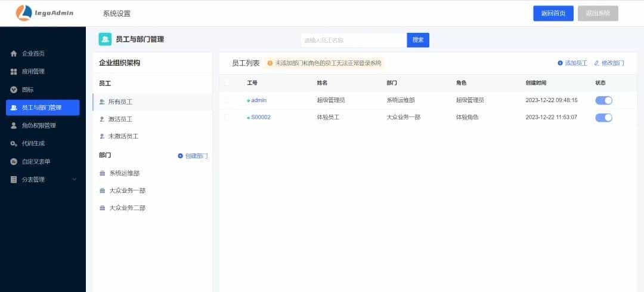This screenshot has width=644, height=292.
Task: Click the 退出系统 button
Action: pos(597,14)
